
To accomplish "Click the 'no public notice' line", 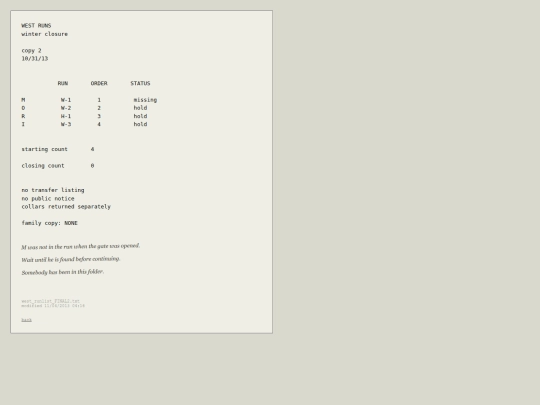I will 48,199.
